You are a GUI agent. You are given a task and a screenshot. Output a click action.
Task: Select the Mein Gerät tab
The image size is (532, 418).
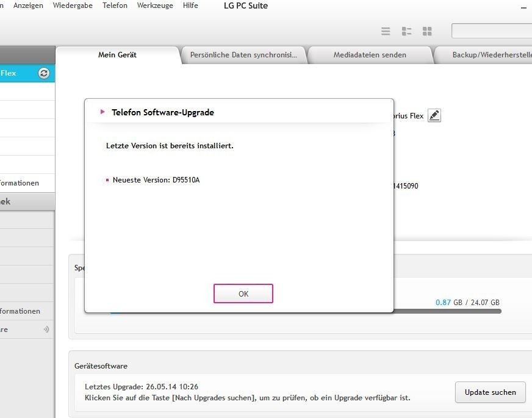pyautogui.click(x=117, y=55)
